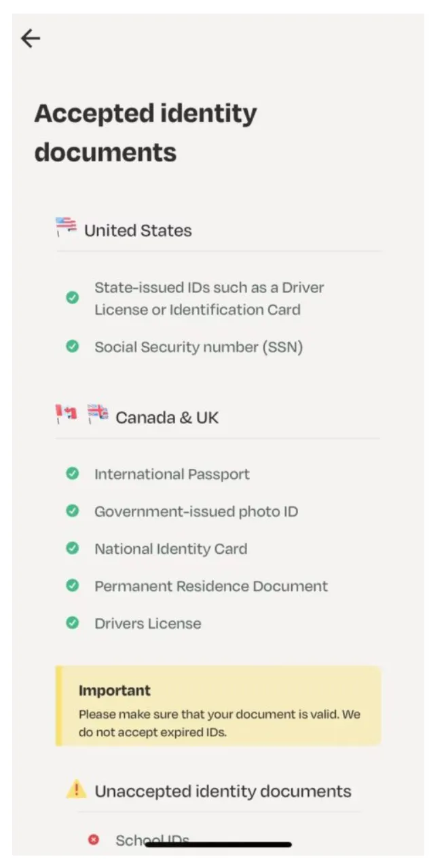Viewport: 446px width, 868px height.
Task: Click green checkmark next to International Passport
Action: [x=72, y=474]
